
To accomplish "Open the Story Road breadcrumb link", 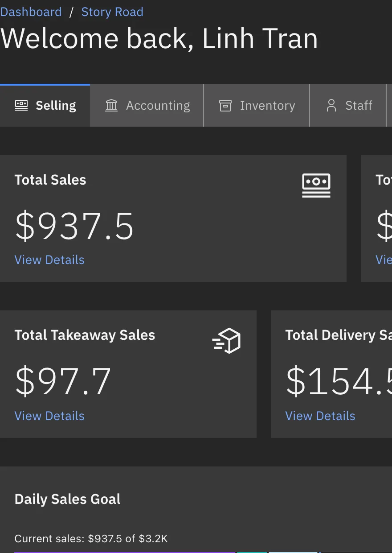I will coord(112,12).
